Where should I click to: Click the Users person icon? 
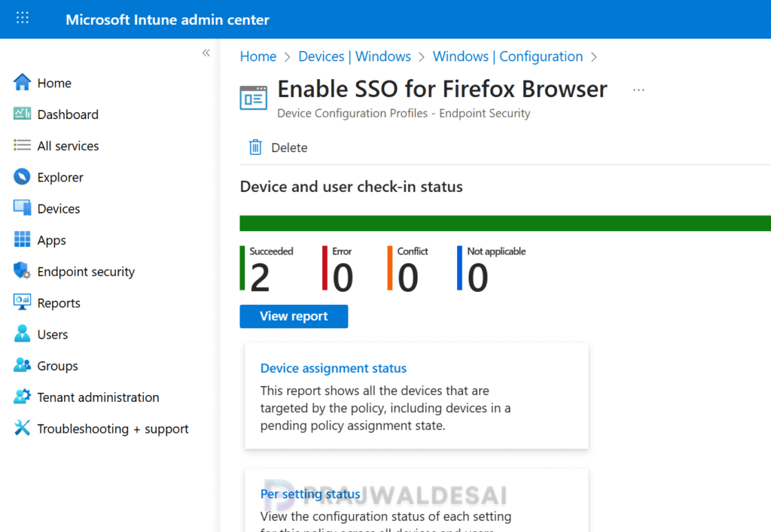pyautogui.click(x=22, y=333)
